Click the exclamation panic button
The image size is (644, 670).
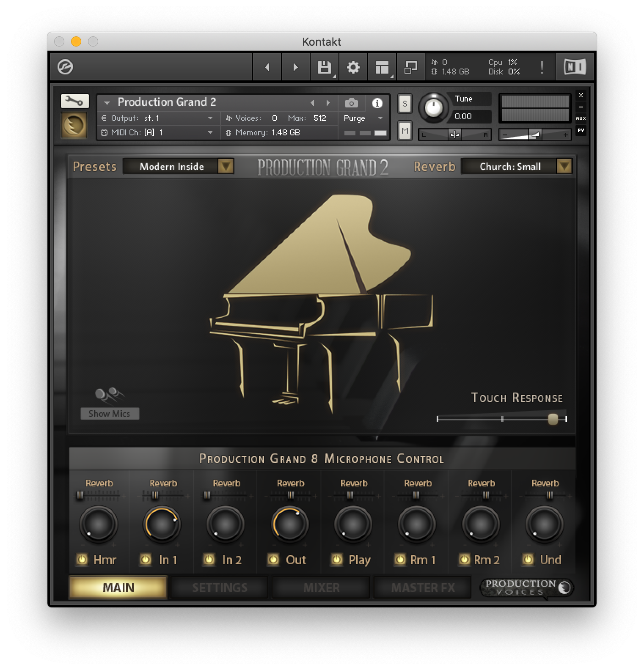pos(542,67)
